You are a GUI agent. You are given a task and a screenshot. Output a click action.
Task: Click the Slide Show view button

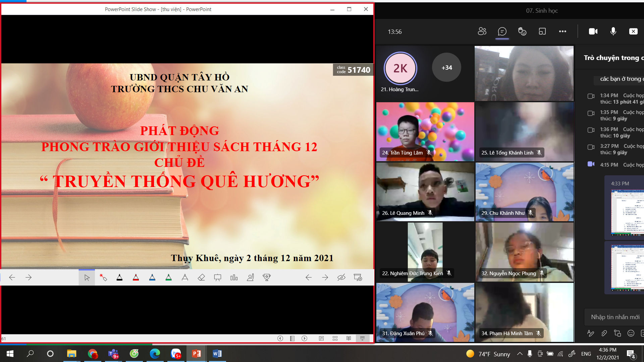point(363,339)
